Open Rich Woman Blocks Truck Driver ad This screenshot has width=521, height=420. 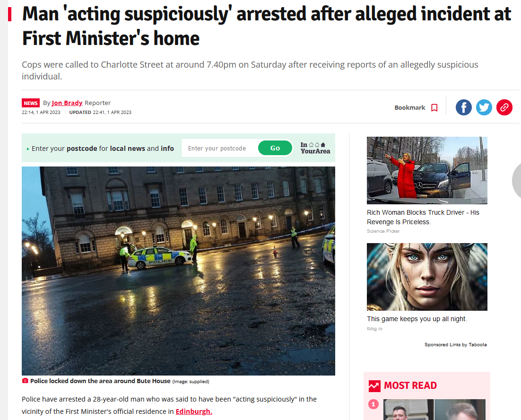pos(427,170)
